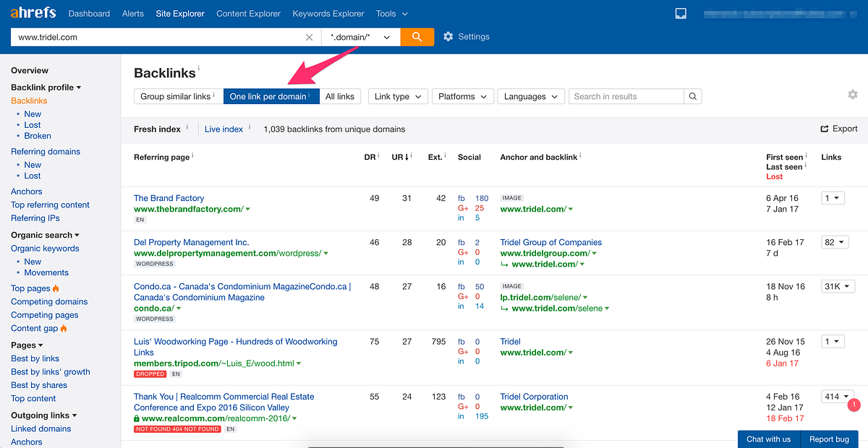This screenshot has height=448, width=868.
Task: Open Site Explorer tab
Action: 180,13
